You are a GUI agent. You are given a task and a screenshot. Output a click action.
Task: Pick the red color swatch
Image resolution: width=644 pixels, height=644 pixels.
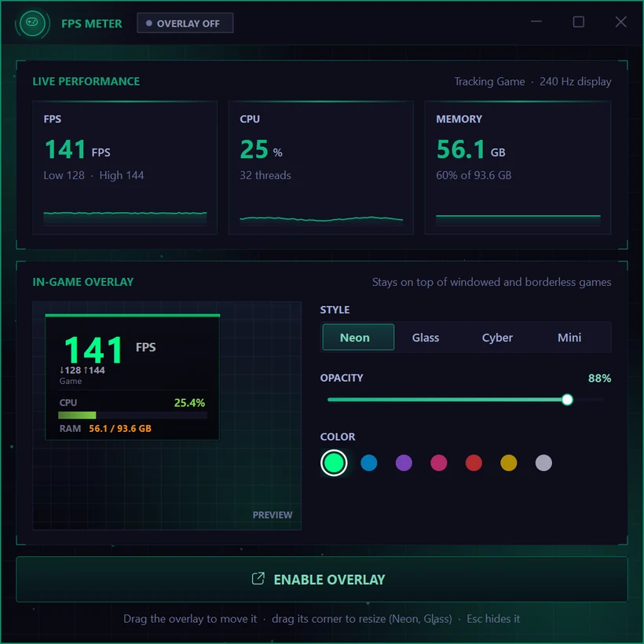coord(474,463)
